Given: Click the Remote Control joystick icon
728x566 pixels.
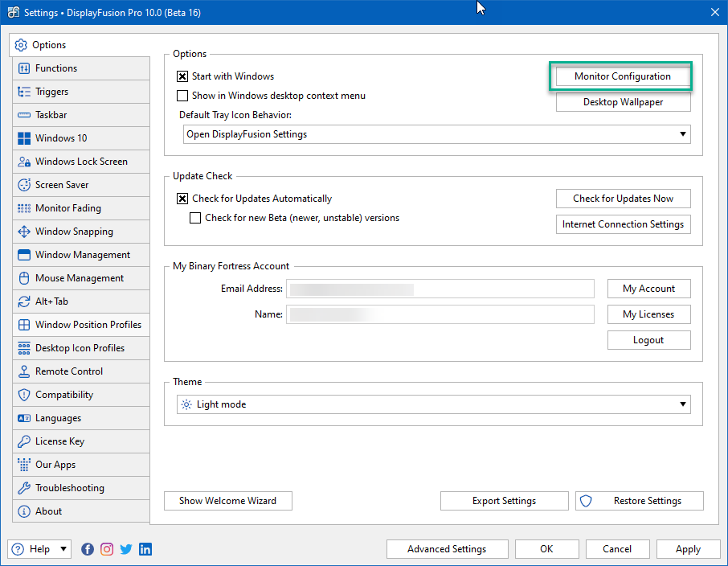Looking at the screenshot, I should click(x=23, y=371).
